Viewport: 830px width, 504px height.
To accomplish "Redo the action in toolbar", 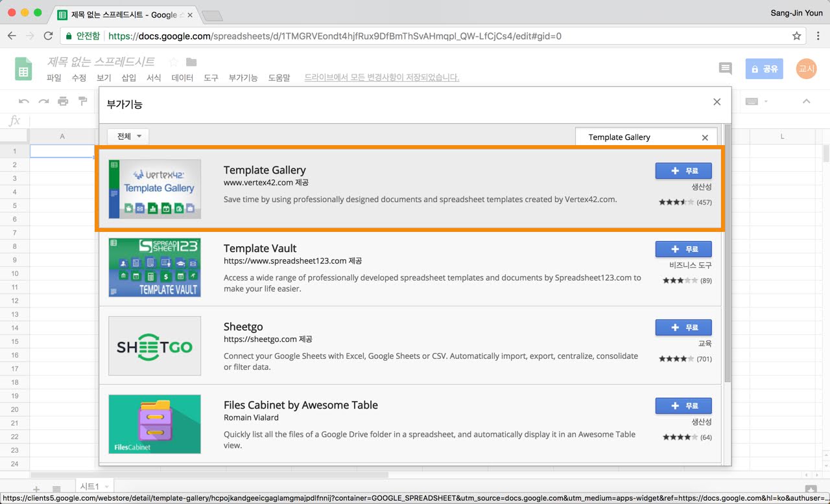I will click(43, 101).
